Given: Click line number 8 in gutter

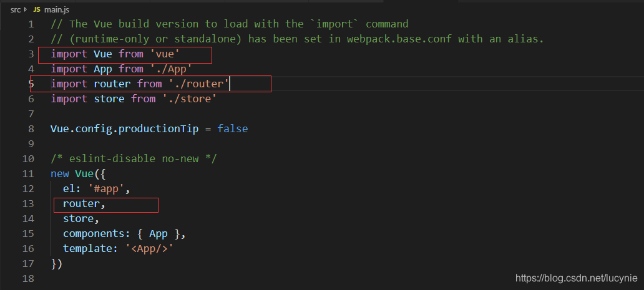Looking at the screenshot, I should pyautogui.click(x=31, y=129).
